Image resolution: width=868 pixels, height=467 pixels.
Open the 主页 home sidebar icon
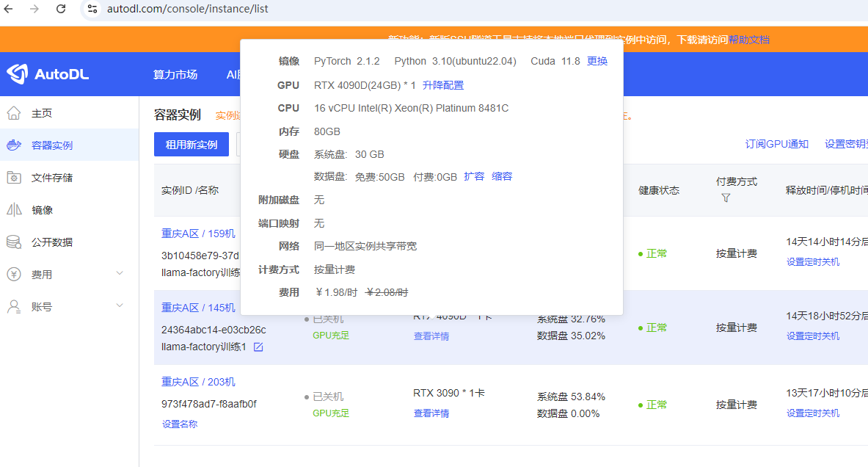click(14, 113)
